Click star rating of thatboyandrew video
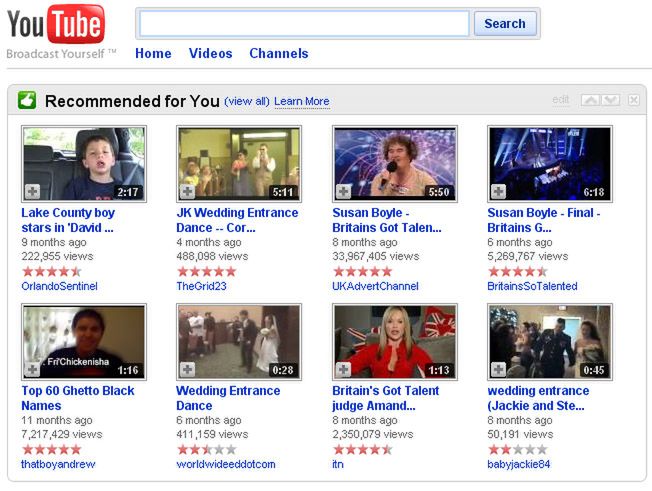Screen dimensions: 652x491 click(x=52, y=450)
